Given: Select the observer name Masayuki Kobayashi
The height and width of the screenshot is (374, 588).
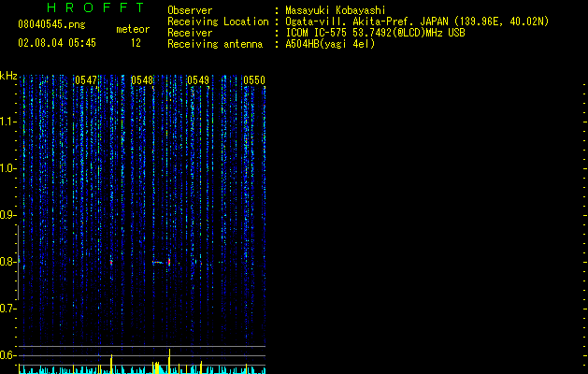Looking at the screenshot, I should (336, 10).
